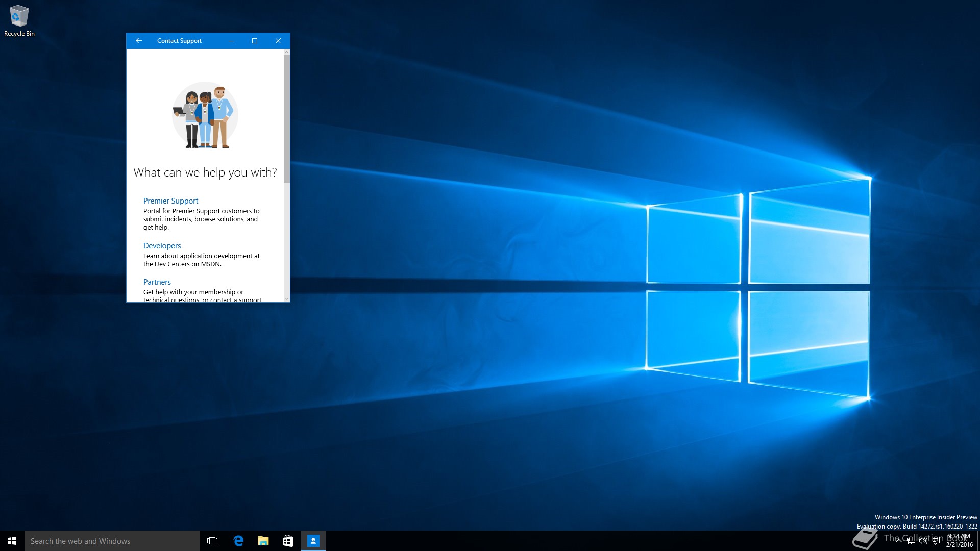Click the scroll up arrow in Contact Support
Screen dimensions: 980x551
286,52
